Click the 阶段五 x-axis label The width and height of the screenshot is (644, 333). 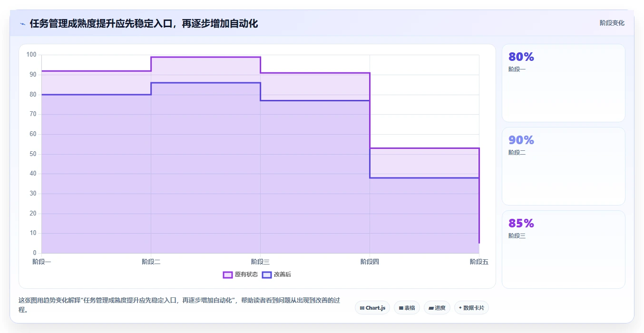[x=479, y=262]
